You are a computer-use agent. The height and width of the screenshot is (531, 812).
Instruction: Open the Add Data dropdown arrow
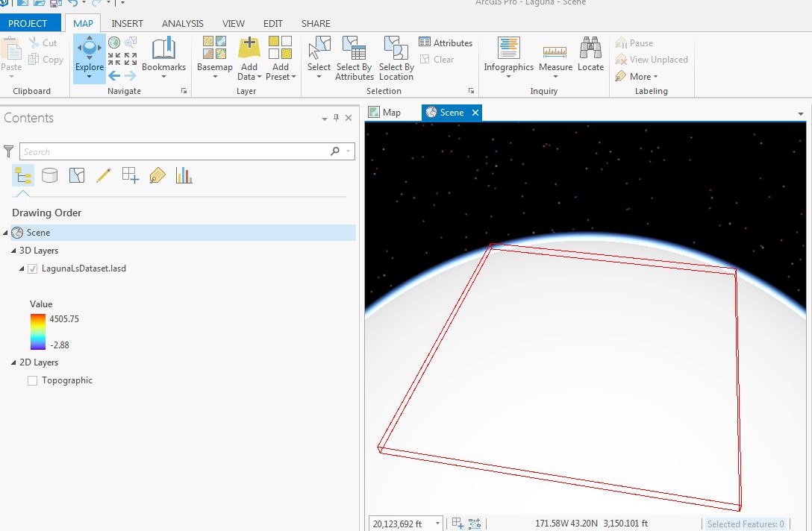coord(260,77)
